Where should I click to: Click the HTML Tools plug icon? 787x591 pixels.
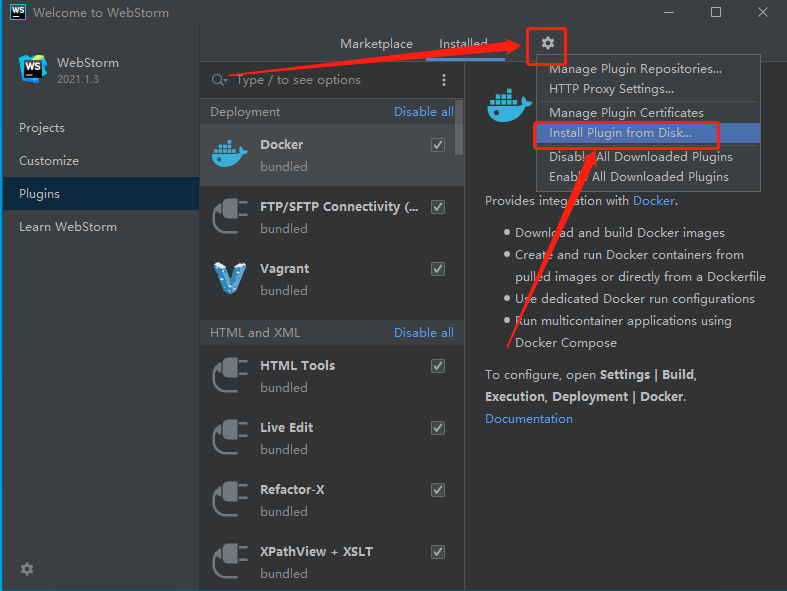click(x=230, y=376)
